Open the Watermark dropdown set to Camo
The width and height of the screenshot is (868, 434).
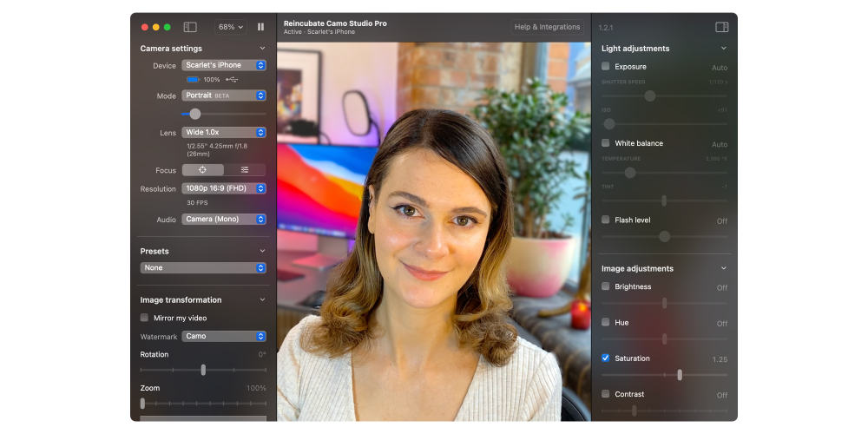coord(224,336)
